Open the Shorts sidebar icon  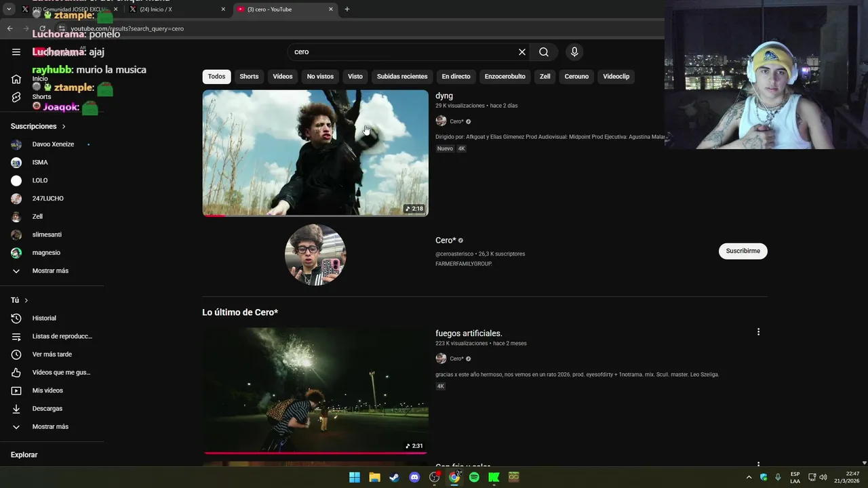(x=16, y=97)
